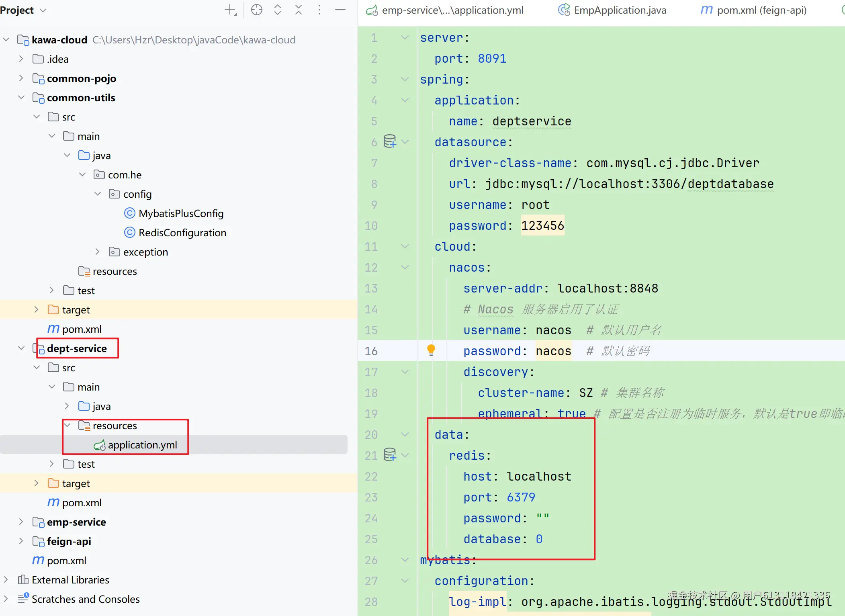
Task: Click the New File or Directory plus icon
Action: click(x=230, y=10)
